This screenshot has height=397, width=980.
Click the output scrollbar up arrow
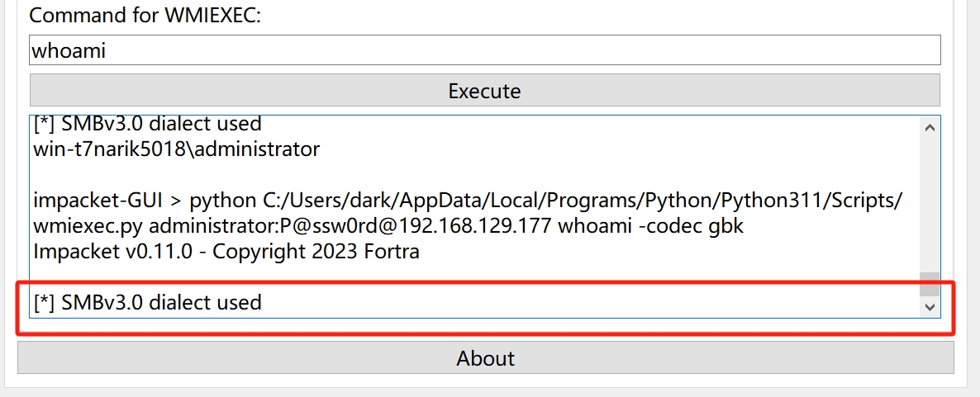(x=930, y=128)
